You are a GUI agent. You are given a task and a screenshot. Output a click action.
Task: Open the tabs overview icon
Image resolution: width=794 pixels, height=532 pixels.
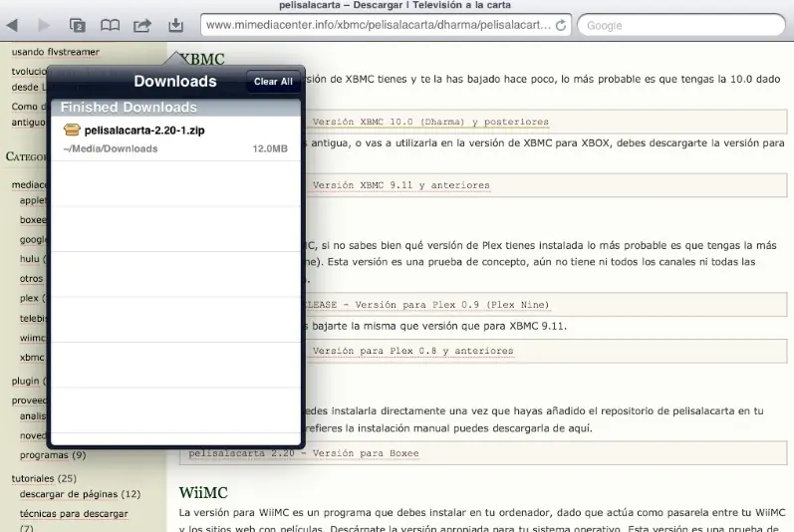point(77,25)
